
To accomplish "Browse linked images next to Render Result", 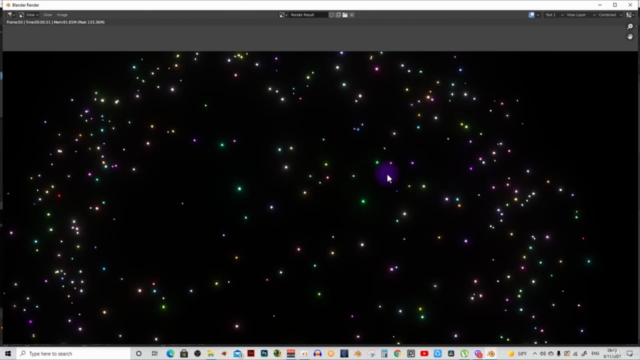I will (283, 15).
